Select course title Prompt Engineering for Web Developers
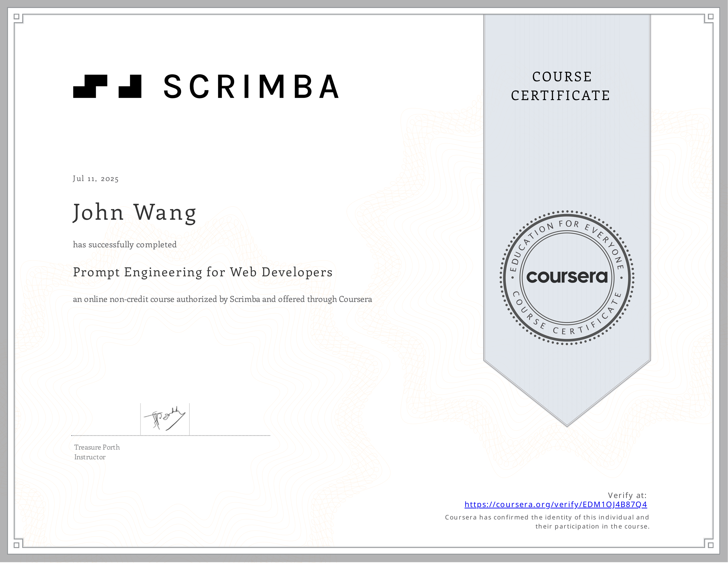728x563 pixels. point(203,272)
